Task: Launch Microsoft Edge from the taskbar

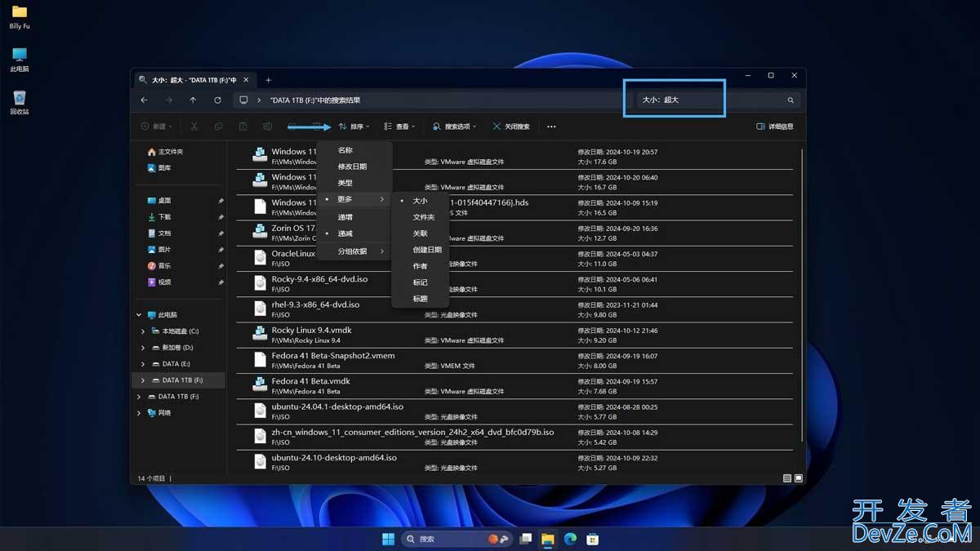Action: tap(570, 539)
